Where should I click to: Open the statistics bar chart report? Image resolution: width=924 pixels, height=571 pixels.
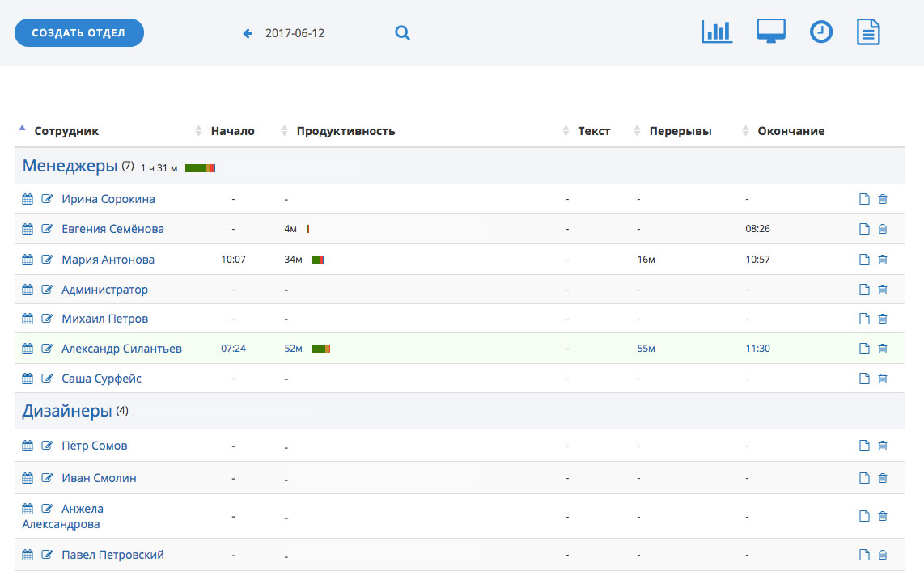tap(716, 32)
